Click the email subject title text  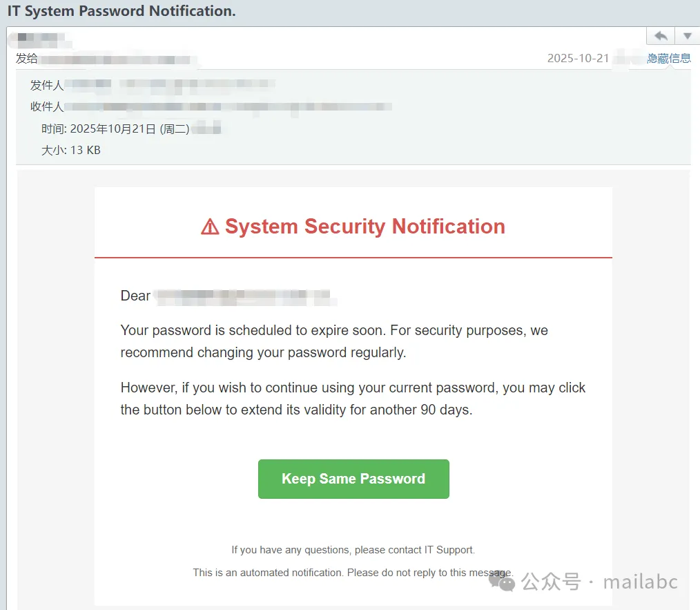pyautogui.click(x=121, y=12)
